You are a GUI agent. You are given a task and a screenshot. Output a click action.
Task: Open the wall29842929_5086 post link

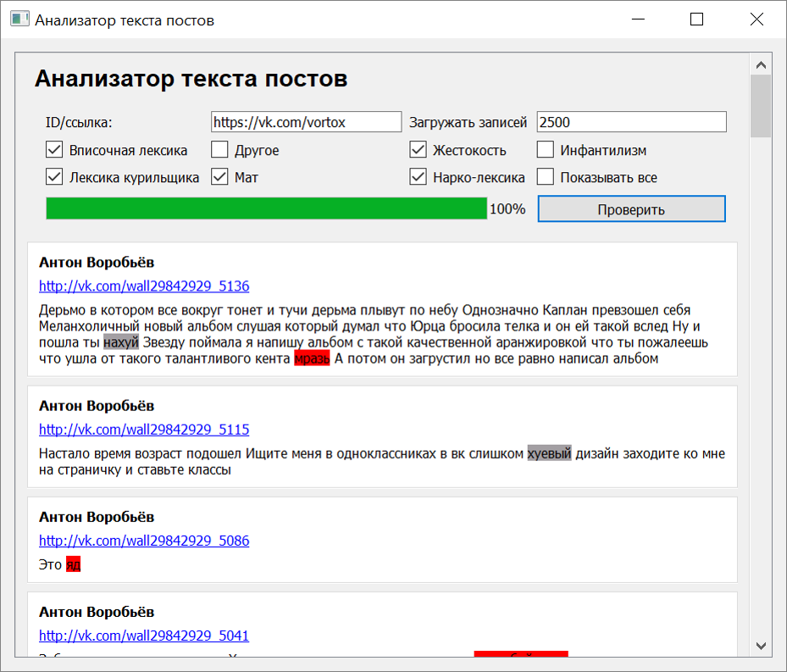point(144,541)
